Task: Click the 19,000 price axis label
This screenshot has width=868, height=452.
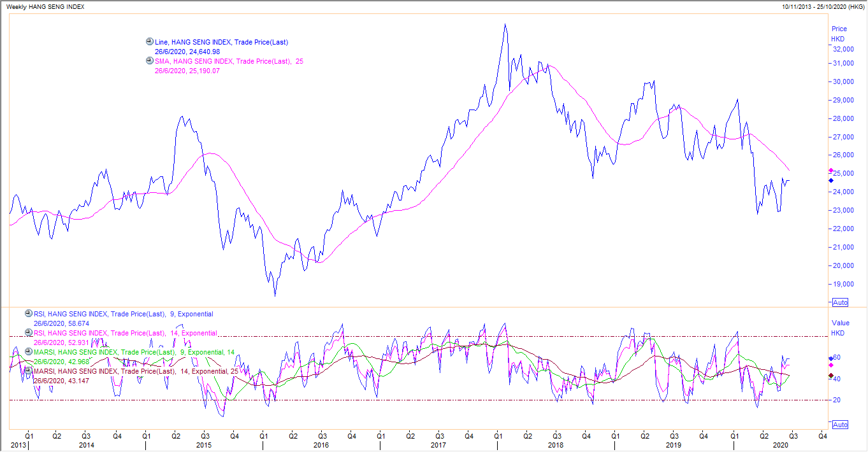Action: [843, 284]
